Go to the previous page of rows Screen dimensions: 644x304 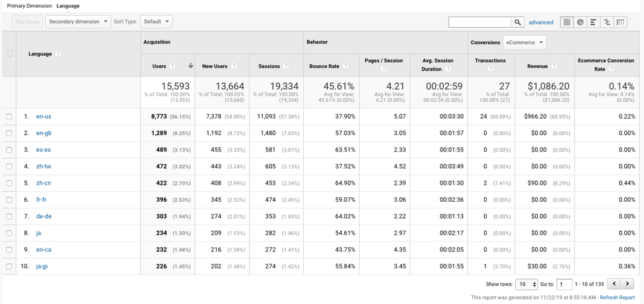pyautogui.click(x=614, y=284)
